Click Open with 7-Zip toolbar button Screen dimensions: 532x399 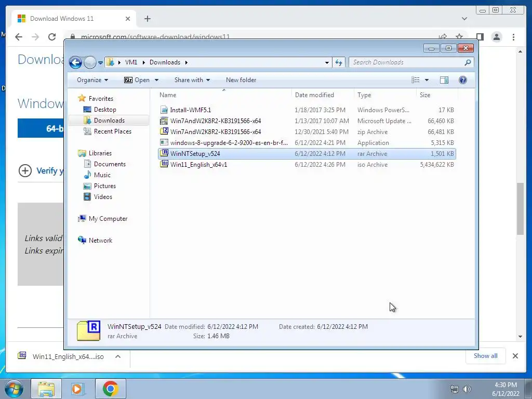pos(137,80)
